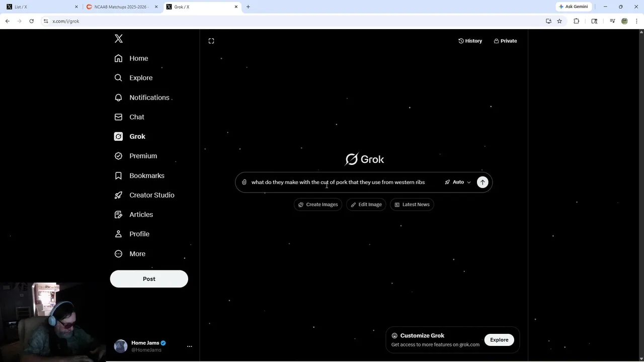Open the Auto model dropdown
Viewport: 644px width, 362px height.
[458, 182]
